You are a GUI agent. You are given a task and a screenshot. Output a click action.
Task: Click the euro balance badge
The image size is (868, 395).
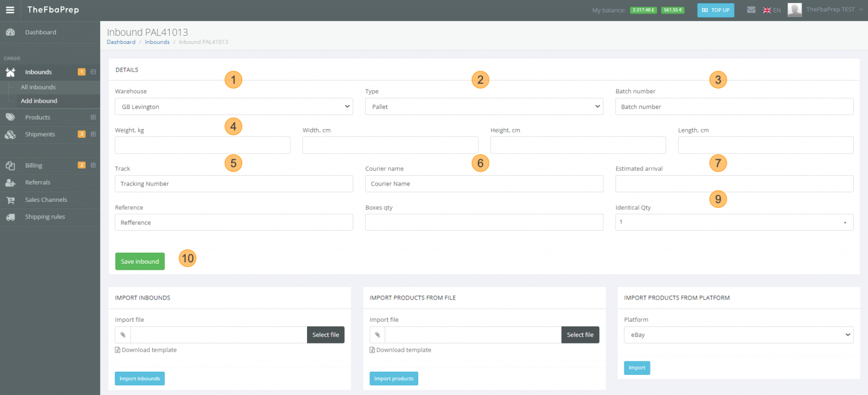(x=673, y=10)
